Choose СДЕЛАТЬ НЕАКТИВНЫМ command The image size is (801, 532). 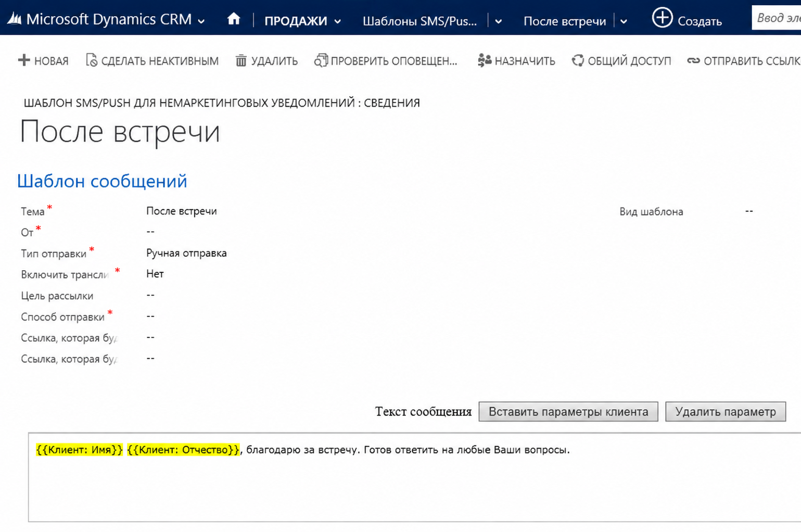pyautogui.click(x=160, y=61)
